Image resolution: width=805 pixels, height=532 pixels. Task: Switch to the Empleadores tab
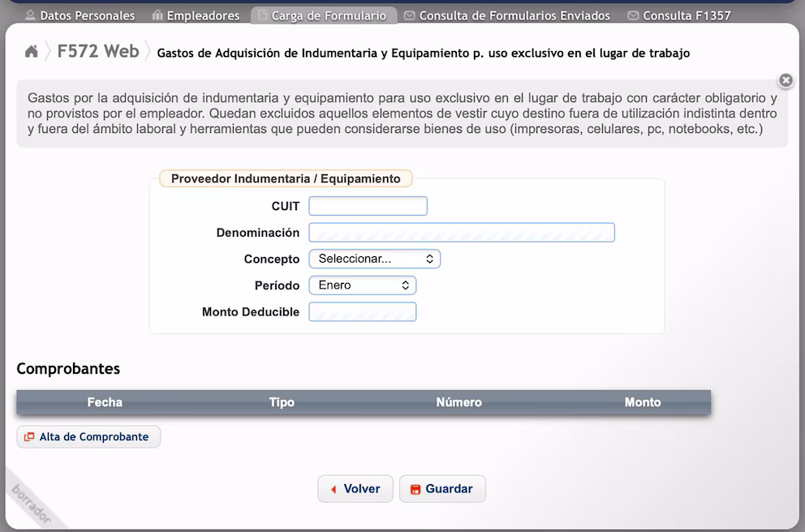[x=196, y=16]
